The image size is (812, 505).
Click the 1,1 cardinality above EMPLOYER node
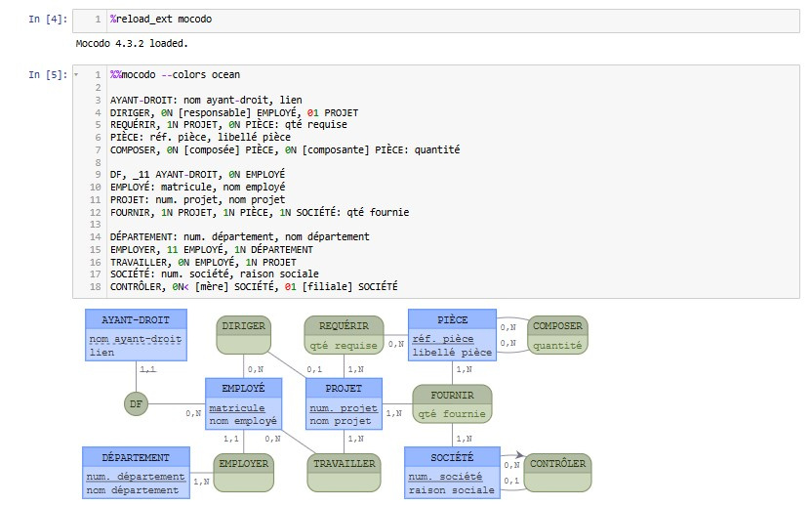tap(231, 439)
